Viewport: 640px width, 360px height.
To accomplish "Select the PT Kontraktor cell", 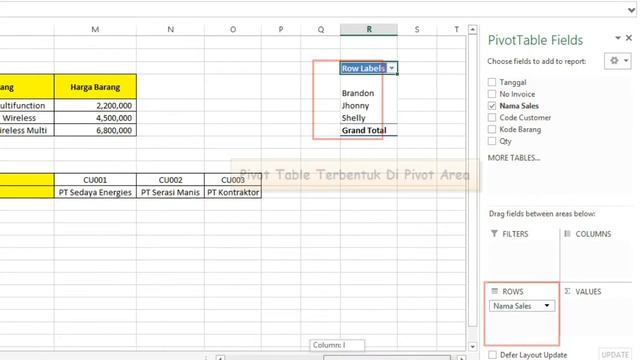I will pyautogui.click(x=233, y=192).
